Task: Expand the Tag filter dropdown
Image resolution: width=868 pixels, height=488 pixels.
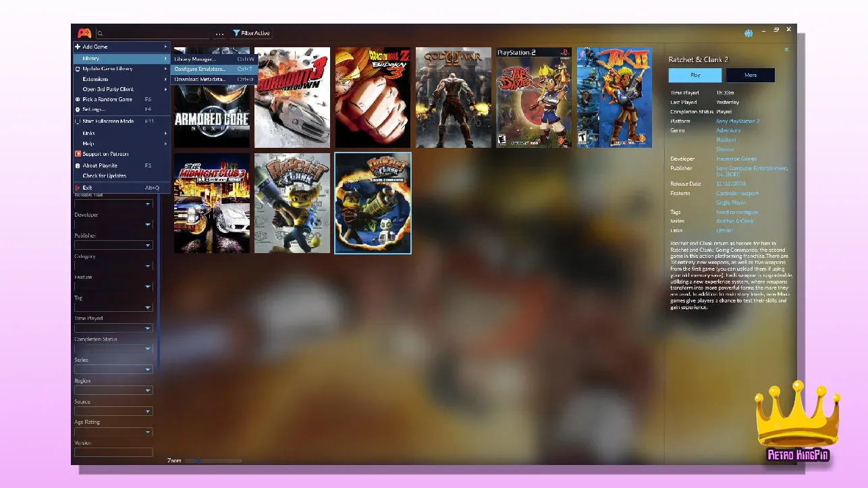Action: [113, 307]
